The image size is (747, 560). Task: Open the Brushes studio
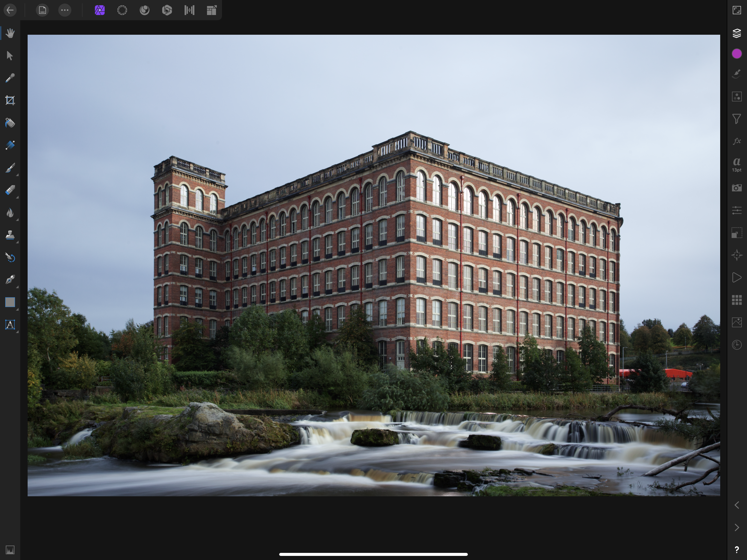[737, 74]
